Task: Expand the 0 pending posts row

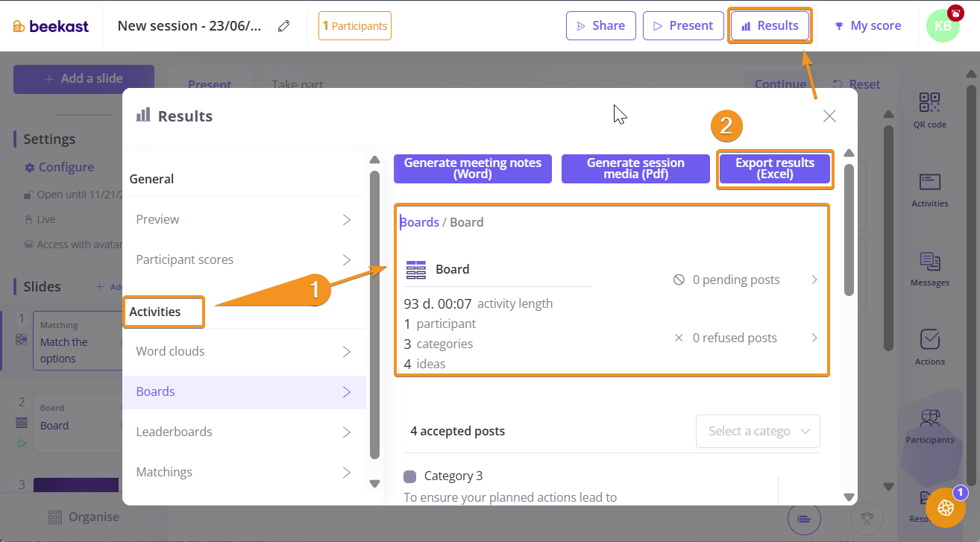Action: 744,280
